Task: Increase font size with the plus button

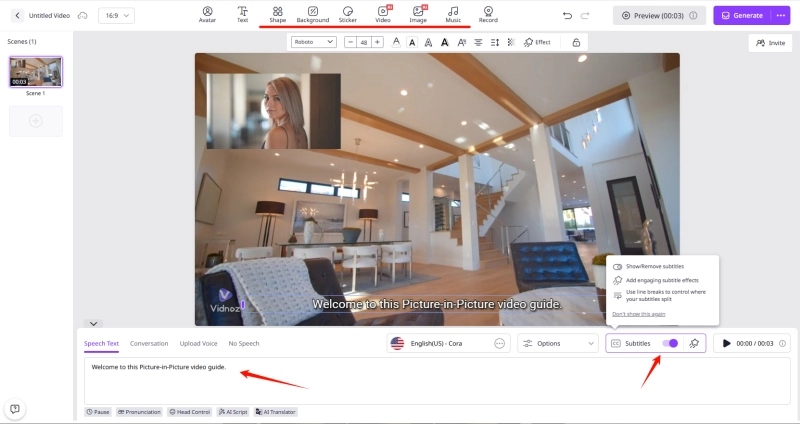Action: coord(377,42)
